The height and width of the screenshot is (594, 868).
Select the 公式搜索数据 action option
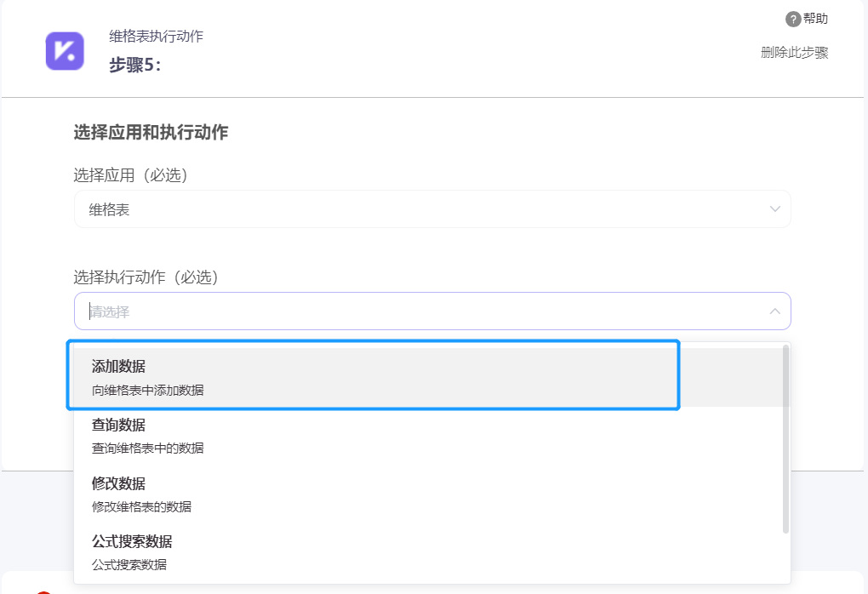click(x=428, y=552)
